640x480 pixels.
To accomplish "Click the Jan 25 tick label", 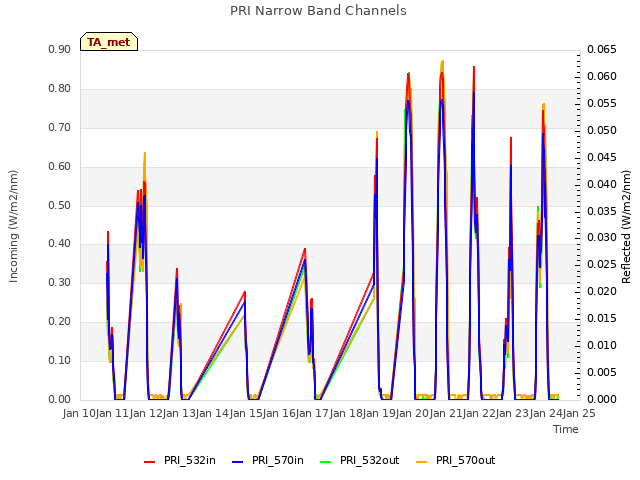I will [579, 413].
